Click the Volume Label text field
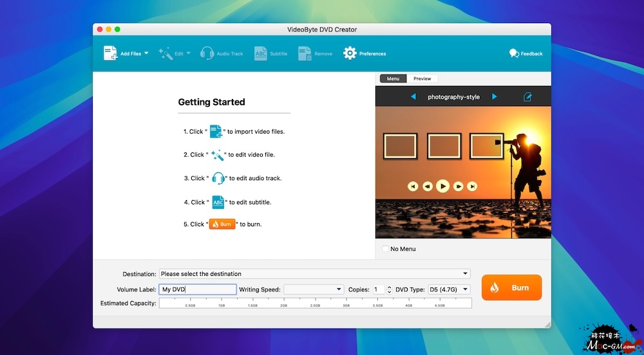Screen dimensions: 644x355 pyautogui.click(x=198, y=289)
